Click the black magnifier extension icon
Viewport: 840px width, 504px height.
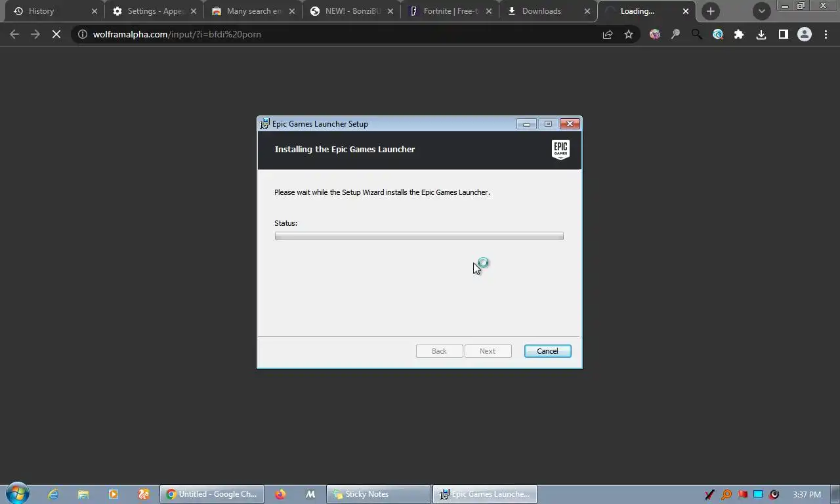(696, 34)
